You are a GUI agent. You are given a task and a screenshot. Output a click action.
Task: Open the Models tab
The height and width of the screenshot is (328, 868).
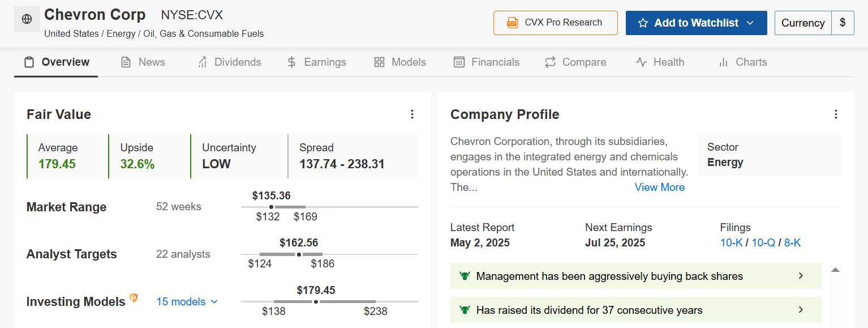click(x=400, y=62)
